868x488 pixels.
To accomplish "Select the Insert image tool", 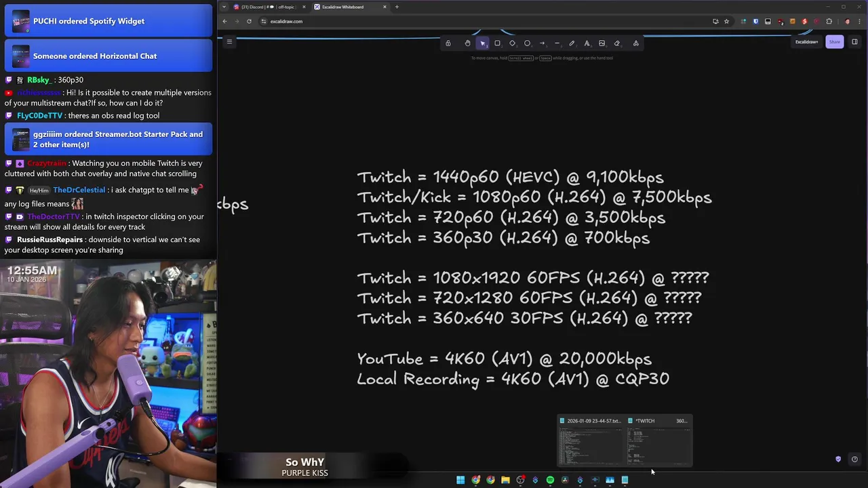I will [x=601, y=43].
